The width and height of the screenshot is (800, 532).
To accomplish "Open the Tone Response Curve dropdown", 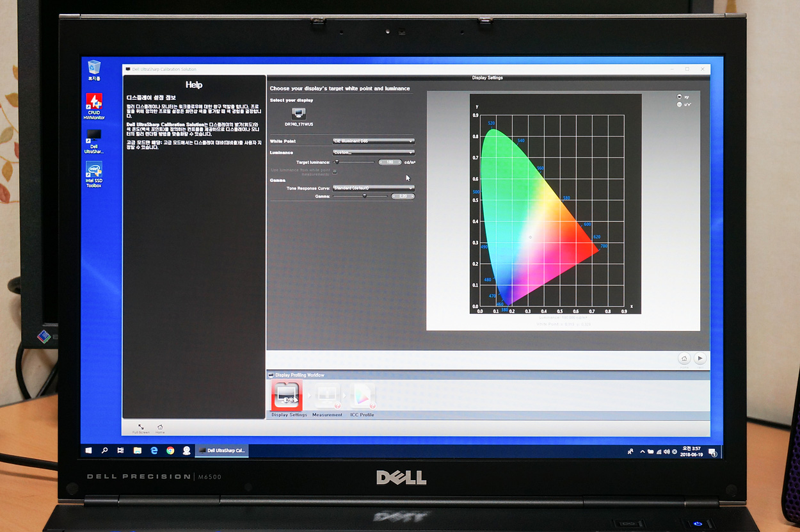I will (374, 188).
